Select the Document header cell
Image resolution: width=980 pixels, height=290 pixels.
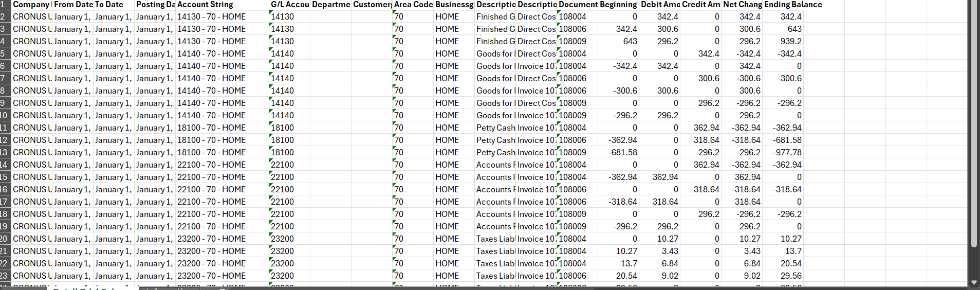(578, 5)
